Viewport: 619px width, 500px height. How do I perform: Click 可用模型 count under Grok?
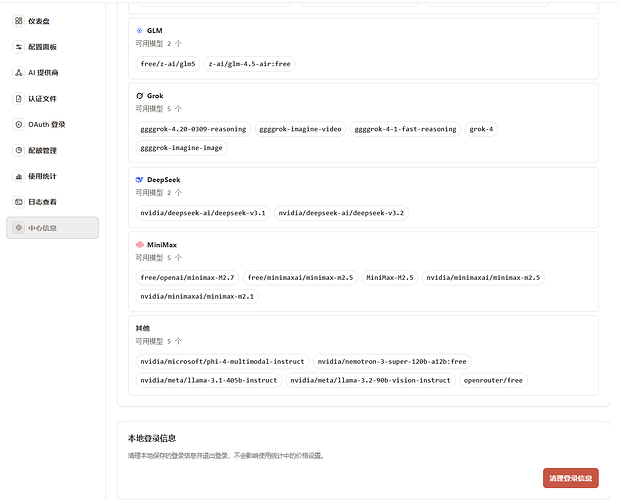[x=159, y=109]
